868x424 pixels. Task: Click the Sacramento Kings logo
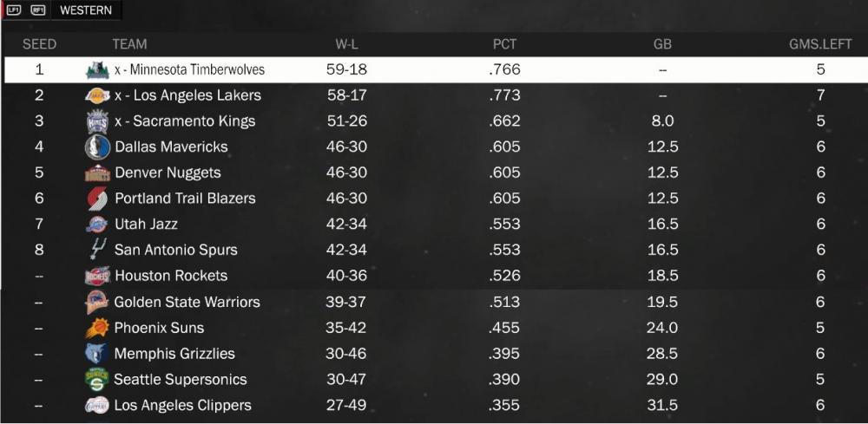[97, 121]
